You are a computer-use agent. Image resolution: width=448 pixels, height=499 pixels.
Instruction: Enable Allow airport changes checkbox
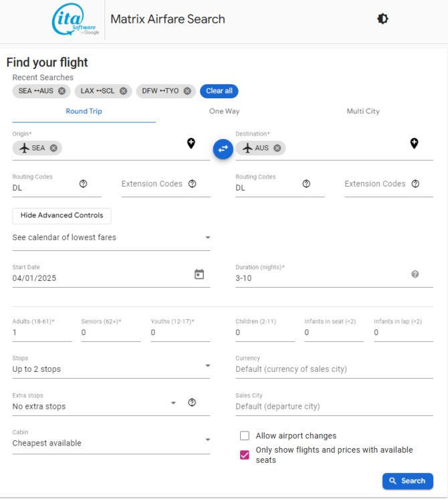pos(244,435)
